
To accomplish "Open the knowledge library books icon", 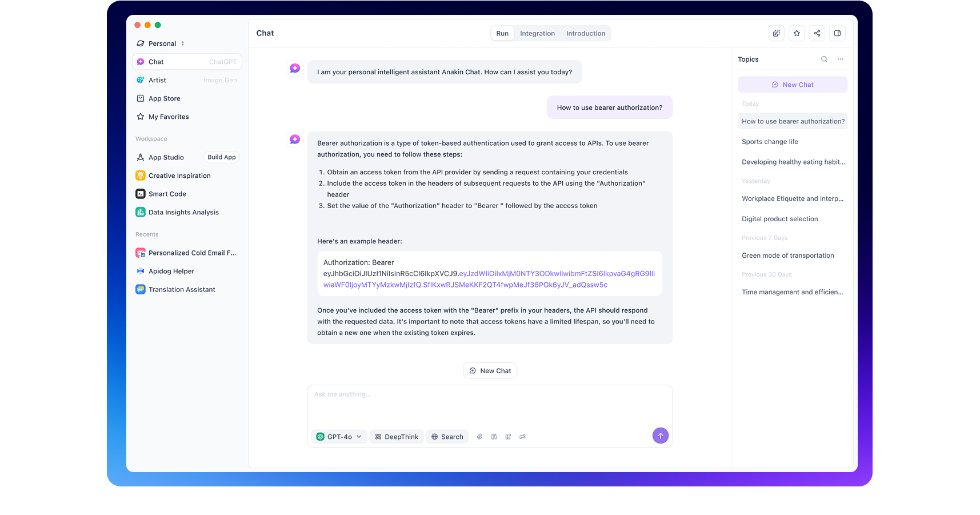I will (494, 437).
